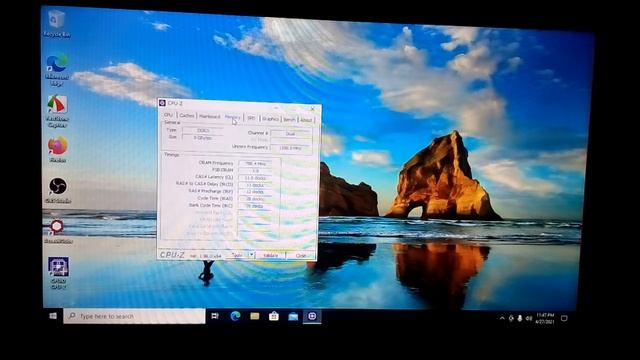This screenshot has height=360, width=640.
Task: Click the CAS# Latency (CL) value
Action: (x=255, y=178)
